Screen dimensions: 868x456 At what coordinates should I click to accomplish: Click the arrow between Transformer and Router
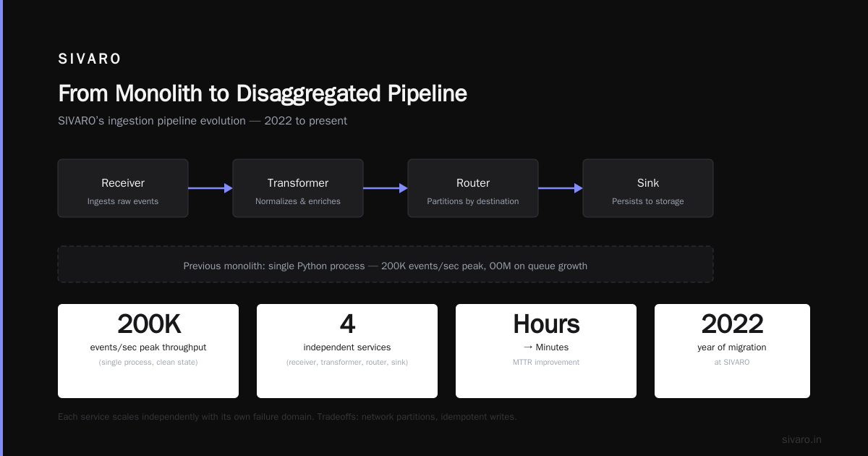[386, 188]
